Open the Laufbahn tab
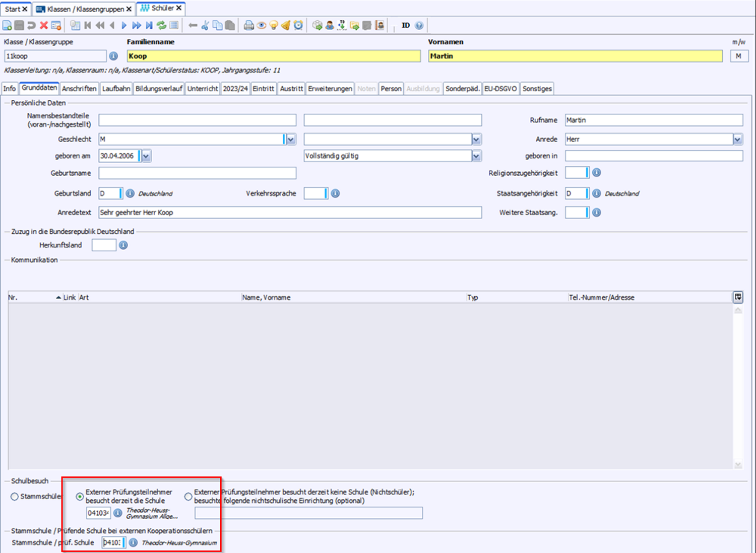756x553 pixels. click(x=116, y=89)
